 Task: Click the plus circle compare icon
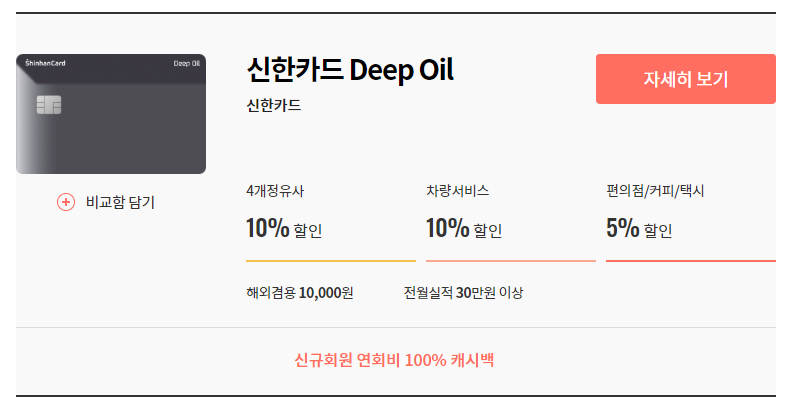pyautogui.click(x=66, y=202)
